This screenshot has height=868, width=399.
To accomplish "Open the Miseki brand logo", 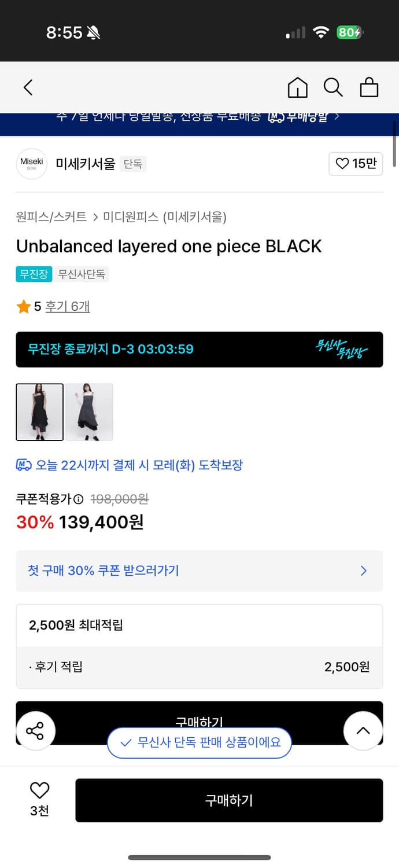I will tap(32, 164).
